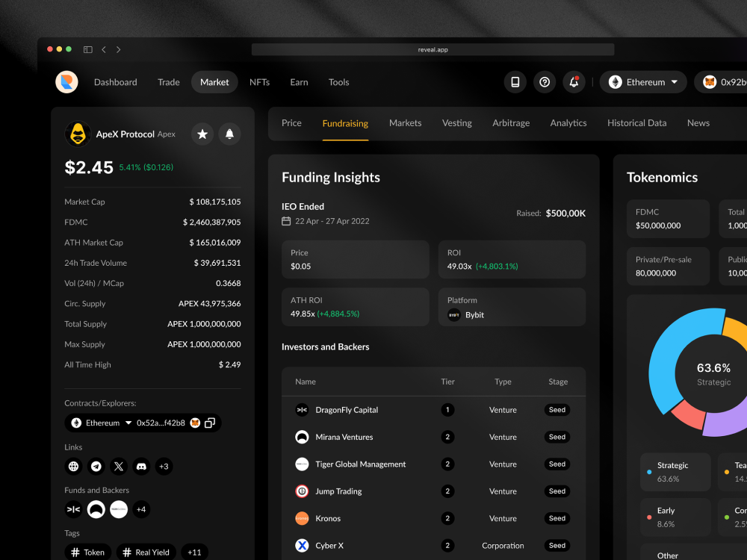Open DragonFly Capital investor link

(347, 410)
